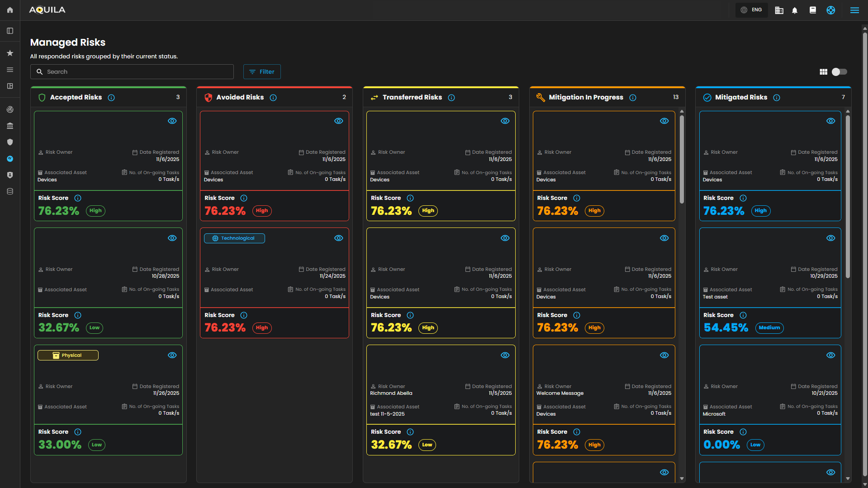Open the hamburger menu at top right
Viewport: 868px width, 488px height.
click(854, 10)
